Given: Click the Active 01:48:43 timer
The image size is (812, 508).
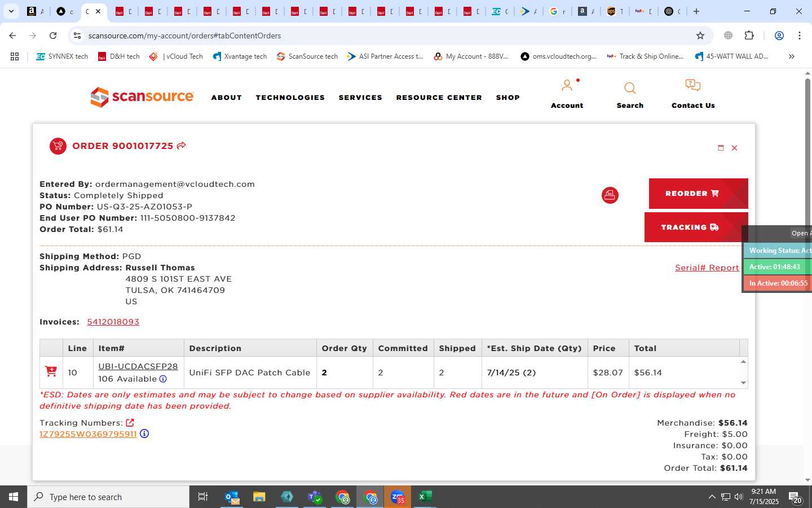Looking at the screenshot, I should click(778, 267).
